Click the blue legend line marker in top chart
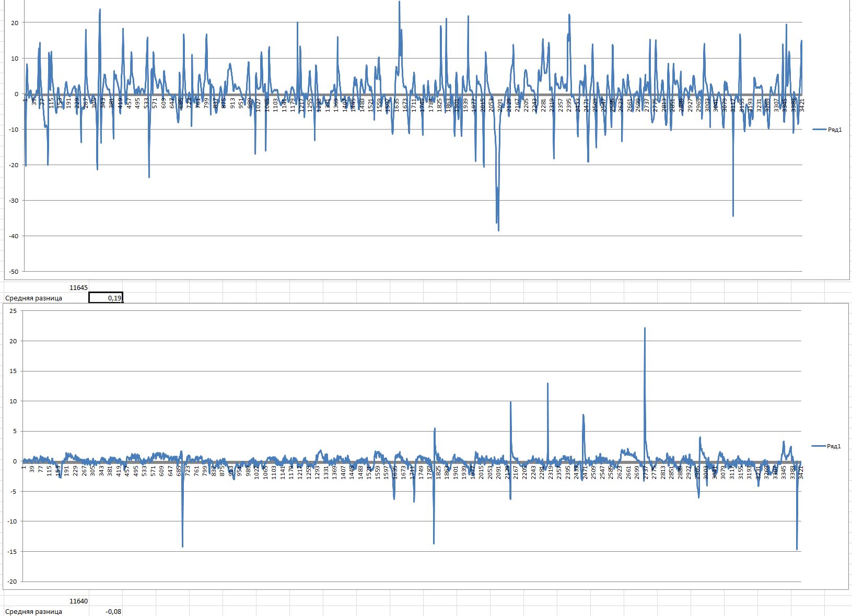This screenshot has width=852, height=616. (819, 130)
